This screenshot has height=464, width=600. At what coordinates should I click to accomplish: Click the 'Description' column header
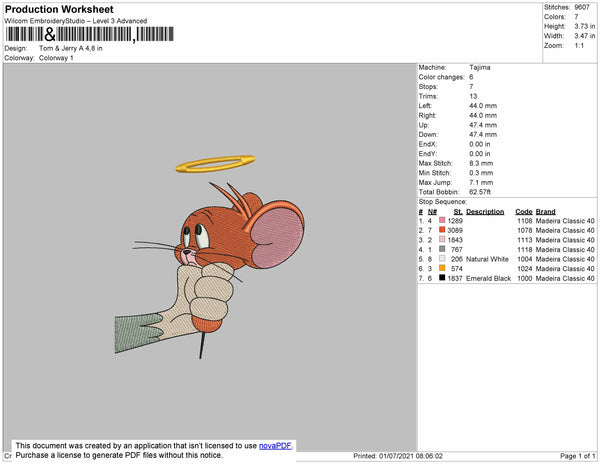tap(485, 212)
